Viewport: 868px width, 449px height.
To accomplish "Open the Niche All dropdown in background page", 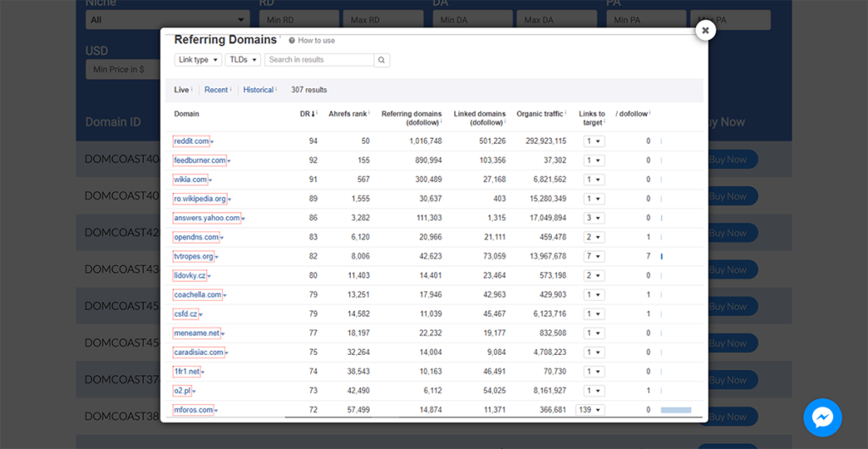I will point(168,19).
